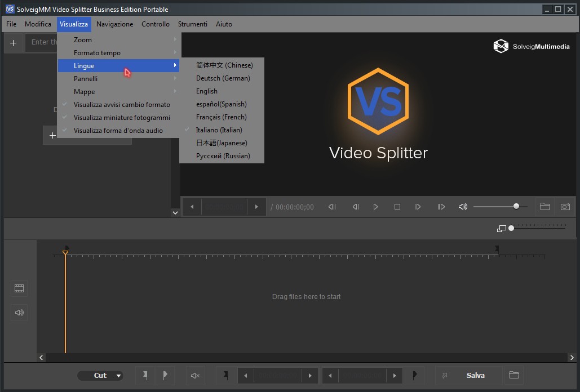Stop video playback

(x=397, y=207)
